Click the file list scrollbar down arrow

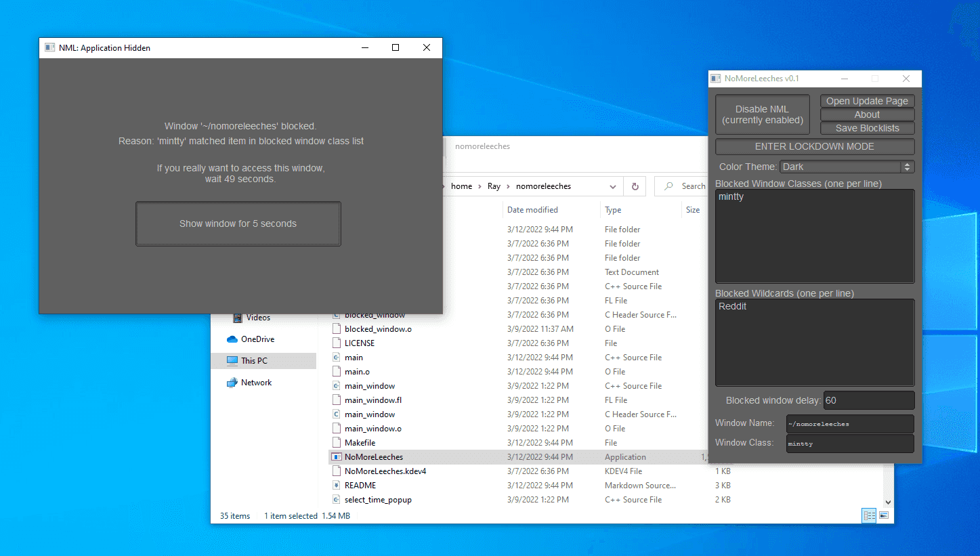click(x=889, y=502)
